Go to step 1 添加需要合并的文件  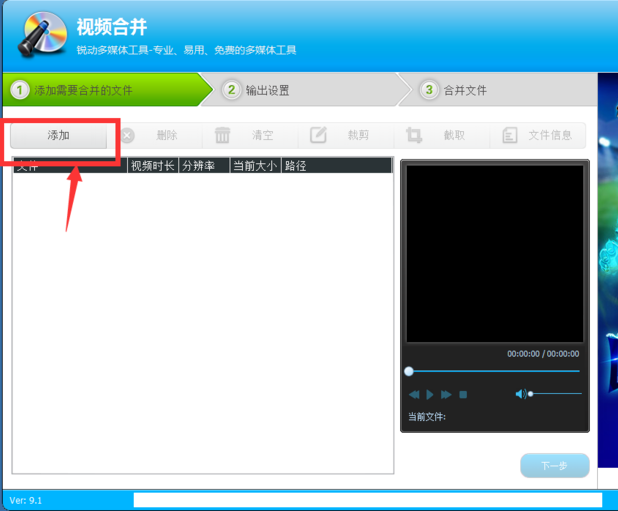pos(106,90)
